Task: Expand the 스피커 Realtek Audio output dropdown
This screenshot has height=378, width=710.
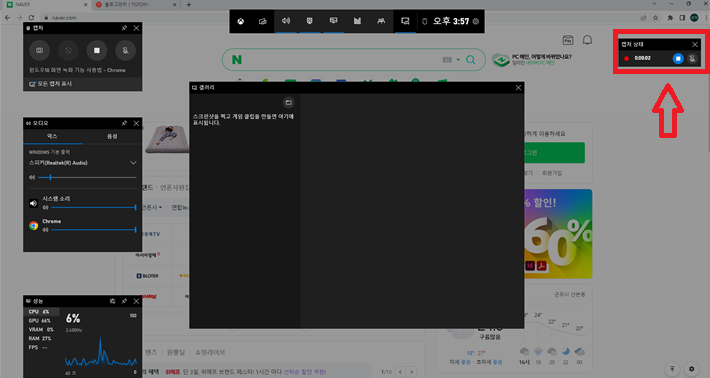Action: [133, 163]
